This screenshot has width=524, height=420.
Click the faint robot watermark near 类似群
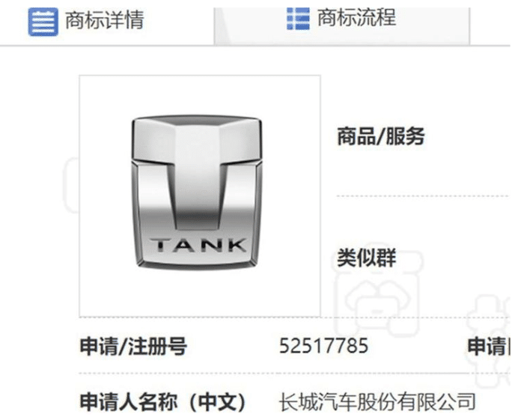point(377,294)
